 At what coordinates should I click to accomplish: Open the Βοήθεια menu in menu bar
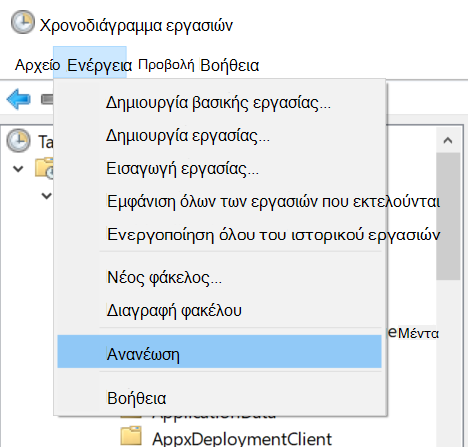[x=229, y=65]
